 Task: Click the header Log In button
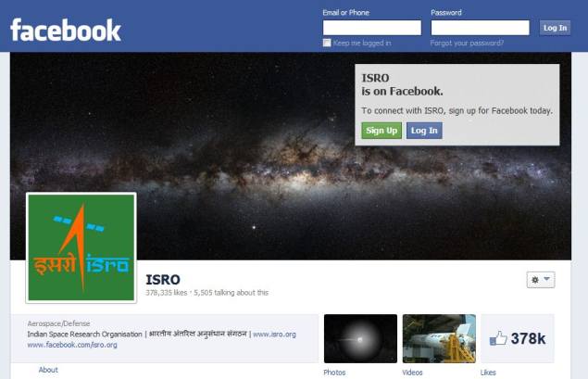tap(555, 28)
